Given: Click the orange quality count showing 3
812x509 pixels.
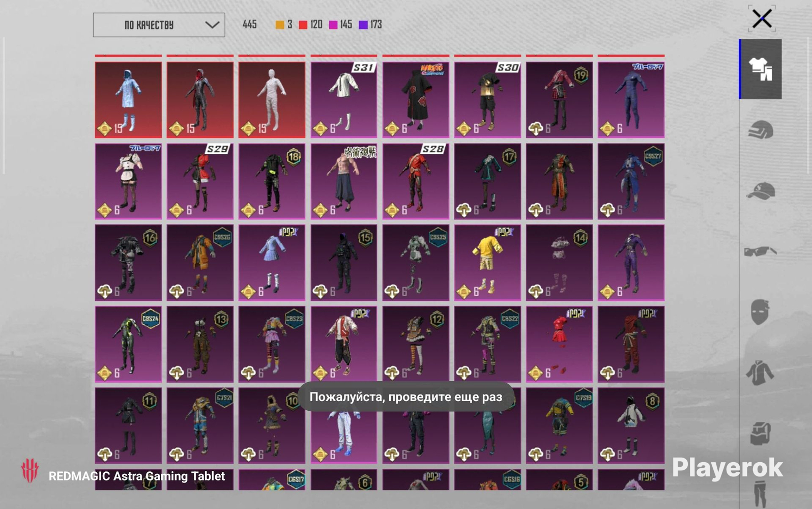Looking at the screenshot, I should [x=284, y=24].
